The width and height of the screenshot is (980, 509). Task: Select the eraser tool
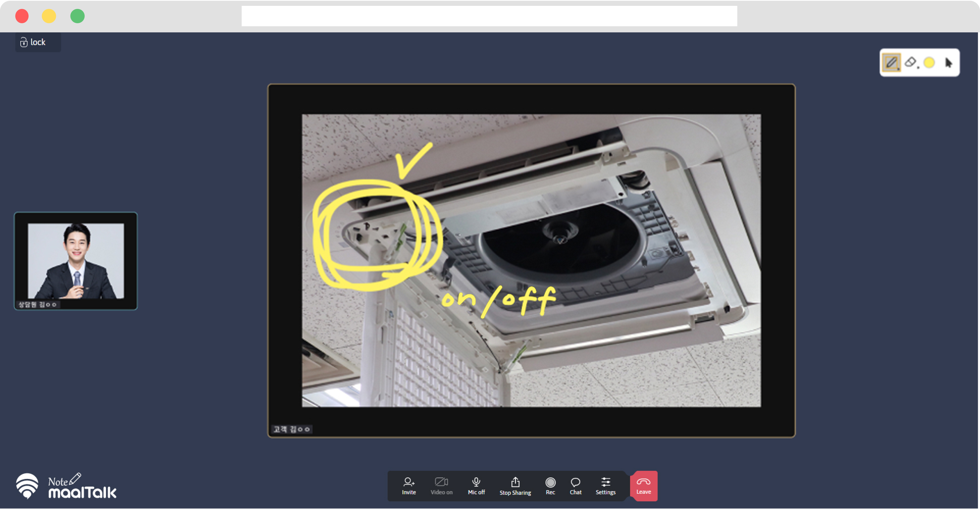[x=910, y=62]
